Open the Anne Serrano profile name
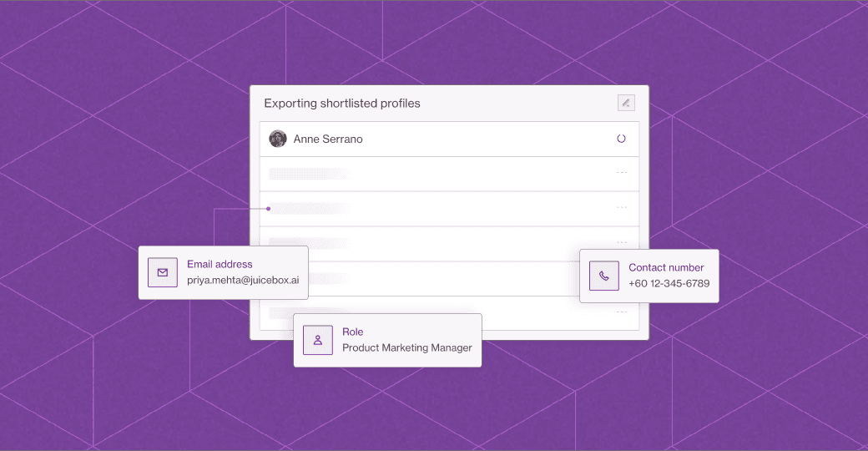The height and width of the screenshot is (451, 868). [x=328, y=139]
